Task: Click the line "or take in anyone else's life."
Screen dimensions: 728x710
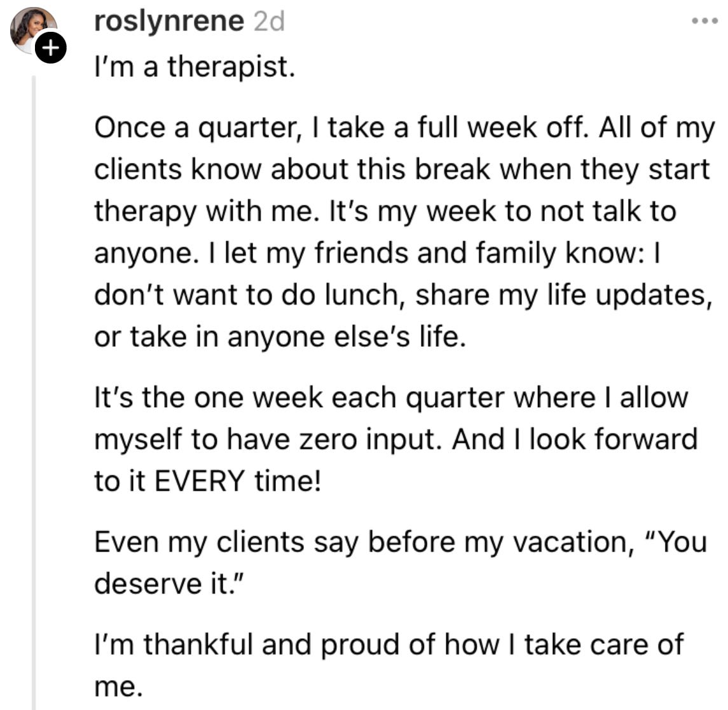Action: point(280,337)
